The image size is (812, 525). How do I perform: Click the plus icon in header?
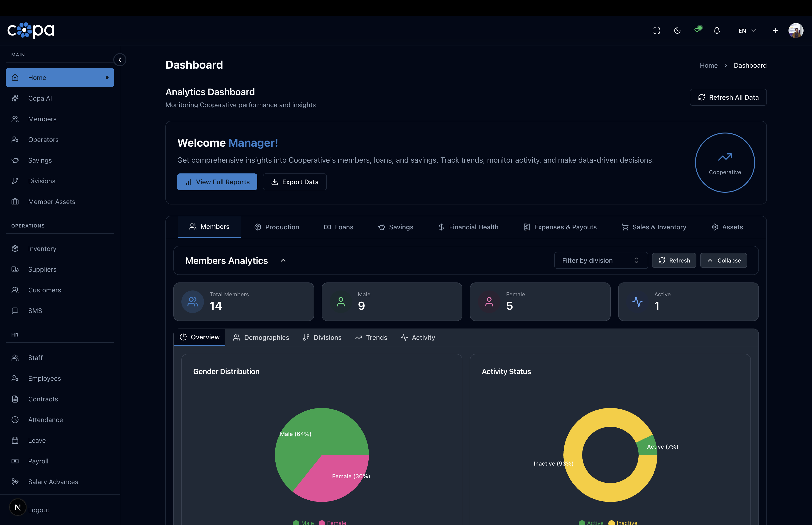click(775, 31)
